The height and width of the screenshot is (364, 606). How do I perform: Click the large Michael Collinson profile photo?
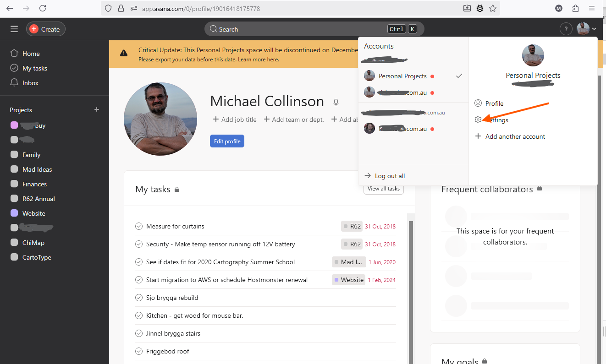(160, 119)
